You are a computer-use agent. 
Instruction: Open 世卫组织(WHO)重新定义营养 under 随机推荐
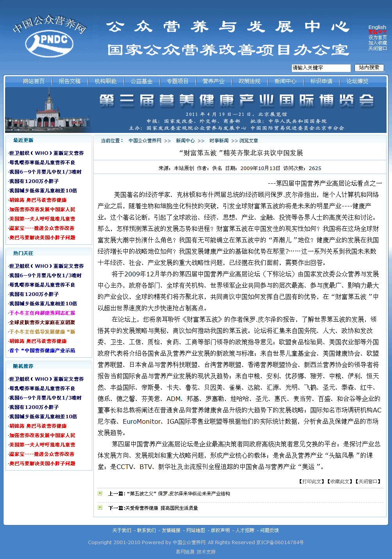pos(46,379)
